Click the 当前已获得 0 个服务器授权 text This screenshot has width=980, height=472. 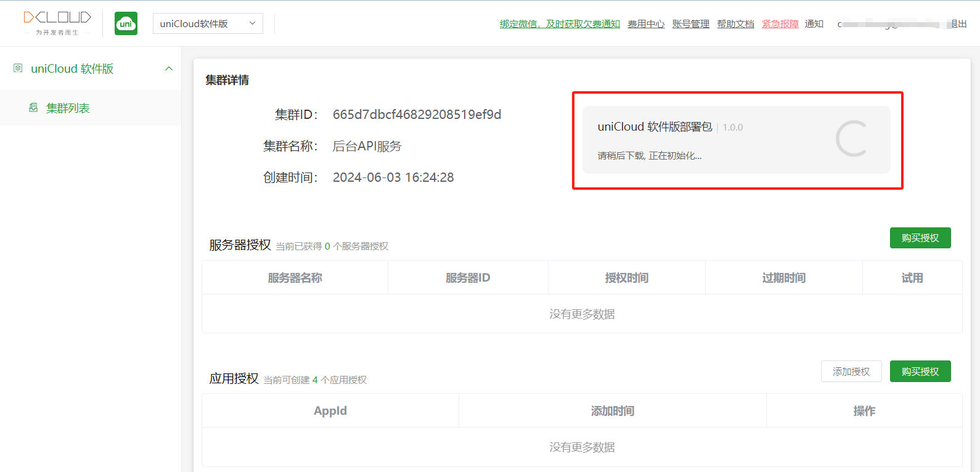[332, 246]
